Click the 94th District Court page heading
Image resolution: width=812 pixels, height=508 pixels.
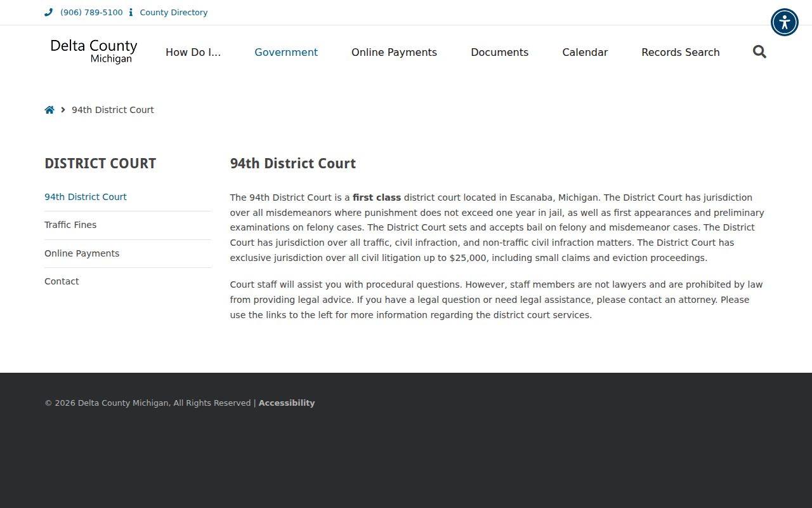click(293, 163)
